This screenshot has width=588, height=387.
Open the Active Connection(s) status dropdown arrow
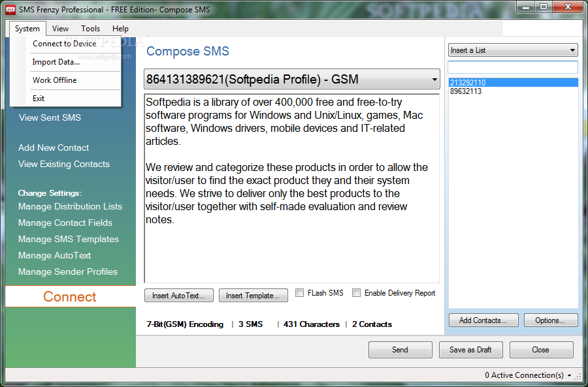click(x=569, y=375)
